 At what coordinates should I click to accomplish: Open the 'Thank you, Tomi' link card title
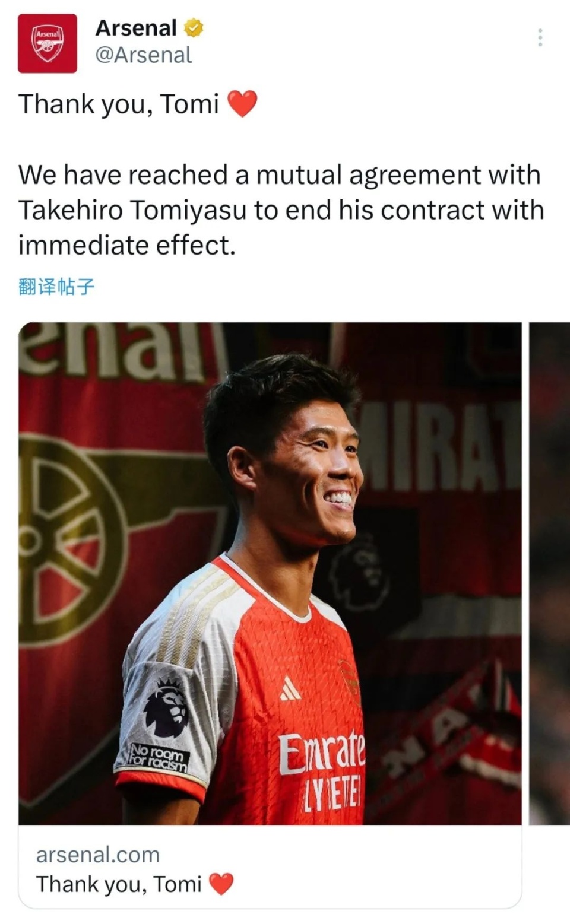pos(119,884)
